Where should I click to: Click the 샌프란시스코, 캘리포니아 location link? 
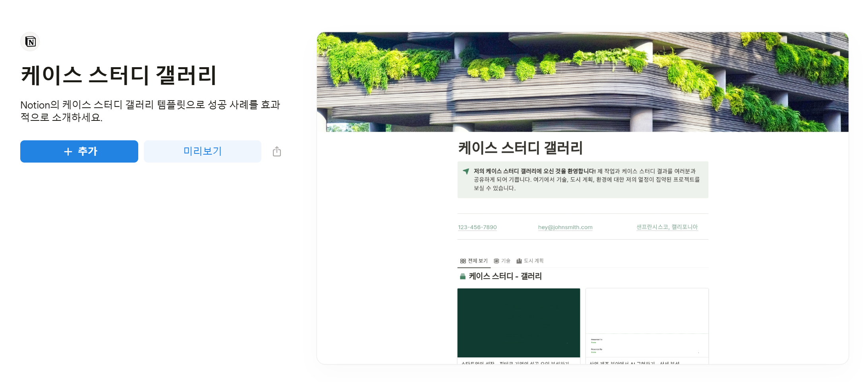(x=667, y=227)
